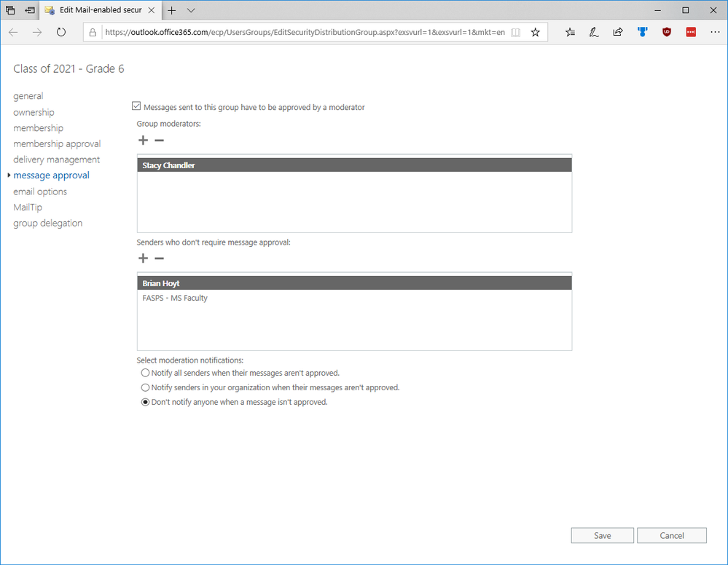The height and width of the screenshot is (565, 728).
Task: Open the message approval section
Action: coord(52,175)
